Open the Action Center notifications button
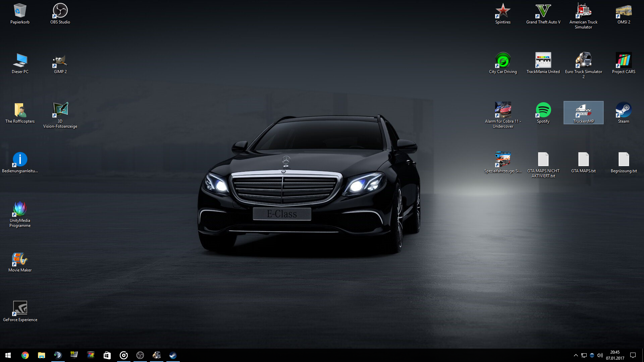 (633, 355)
